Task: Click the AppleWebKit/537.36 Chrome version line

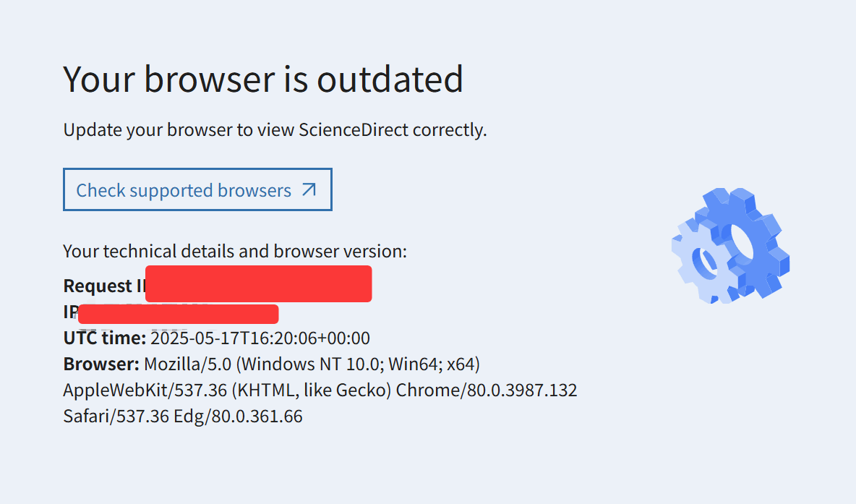Action: click(320, 390)
